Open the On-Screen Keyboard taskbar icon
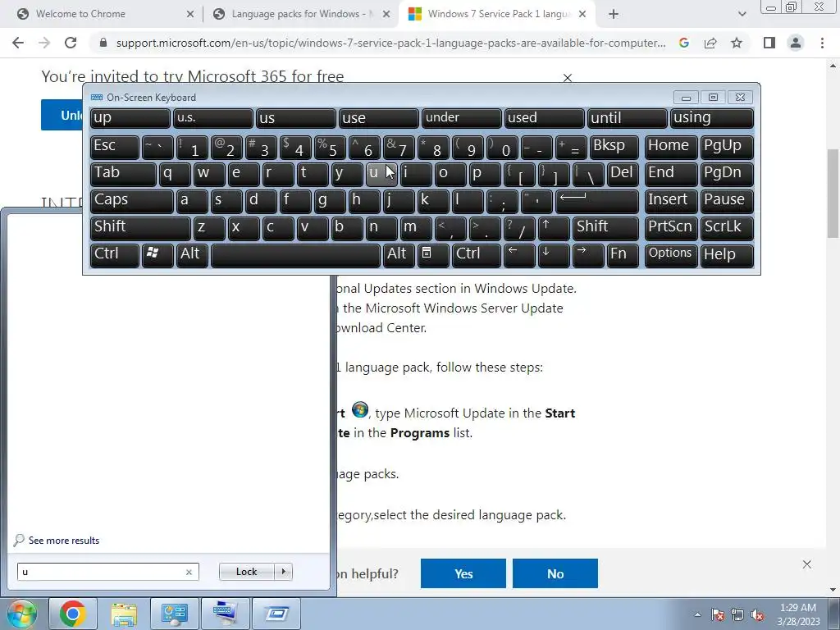 [x=225, y=614]
